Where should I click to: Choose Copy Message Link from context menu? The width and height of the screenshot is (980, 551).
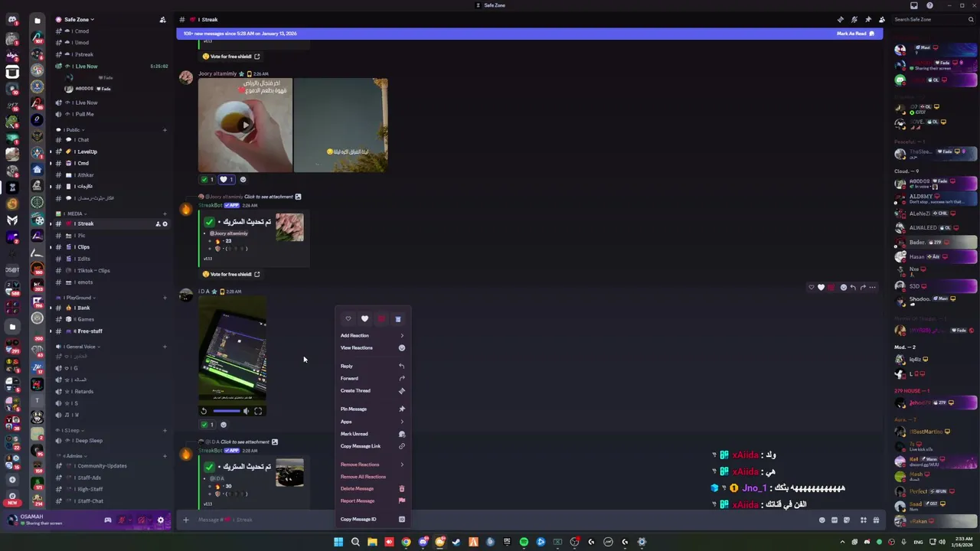click(373, 446)
